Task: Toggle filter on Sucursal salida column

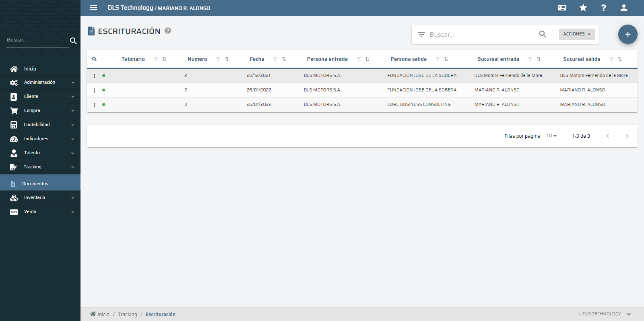Action: click(611, 59)
